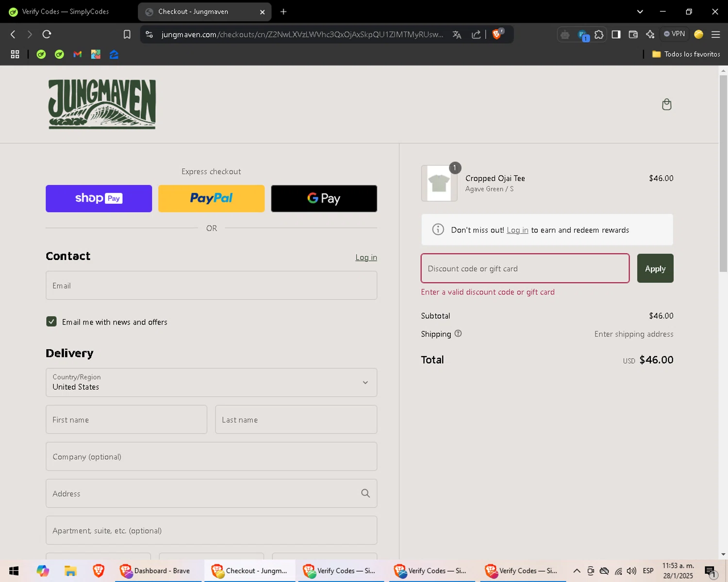728x582 pixels.
Task: Click the ESP language indicator
Action: (648, 571)
